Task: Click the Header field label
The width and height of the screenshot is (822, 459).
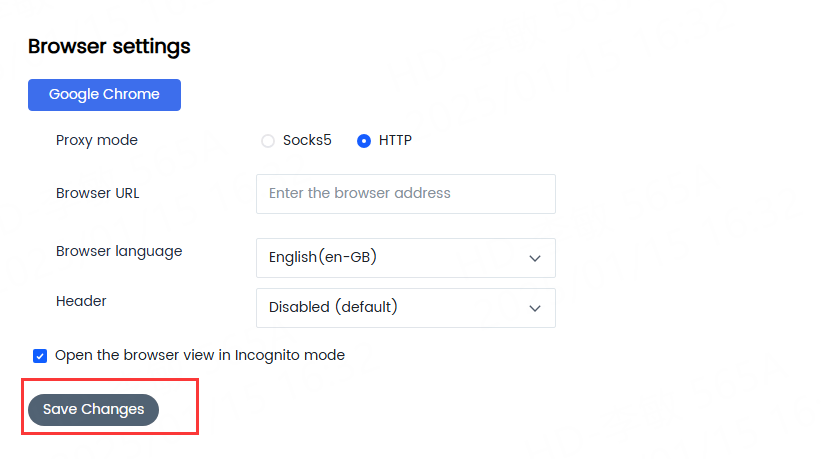Action: point(81,301)
